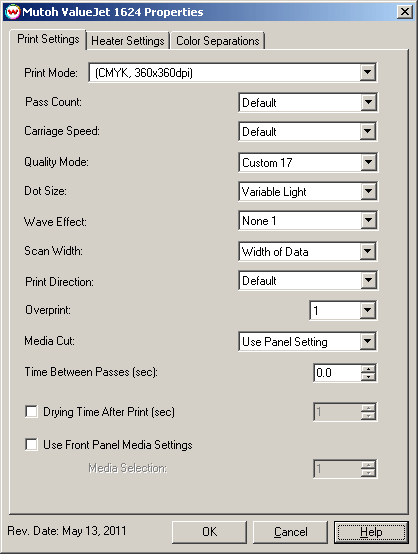Click the Quality Mode label

point(57,162)
